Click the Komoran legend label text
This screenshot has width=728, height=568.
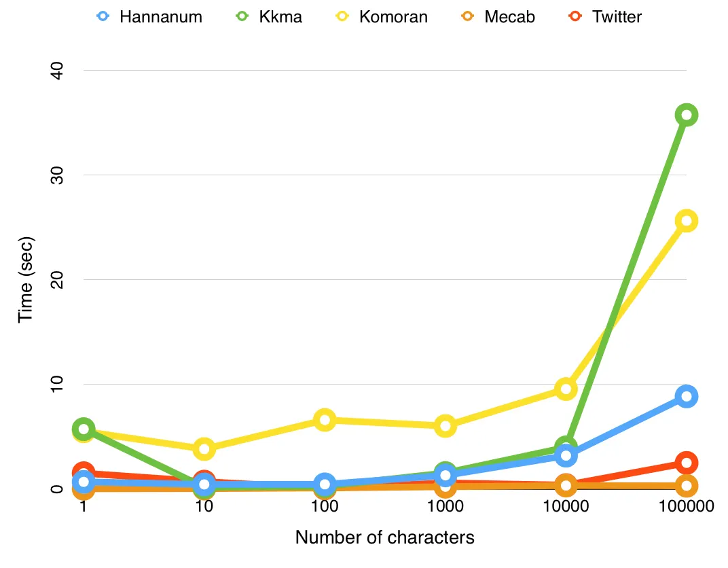393,17
